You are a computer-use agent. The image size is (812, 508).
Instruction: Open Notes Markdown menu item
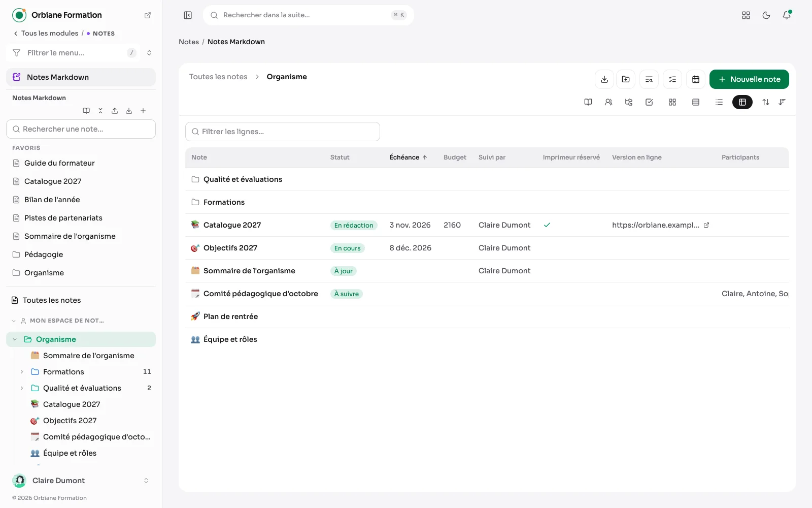pyautogui.click(x=81, y=77)
